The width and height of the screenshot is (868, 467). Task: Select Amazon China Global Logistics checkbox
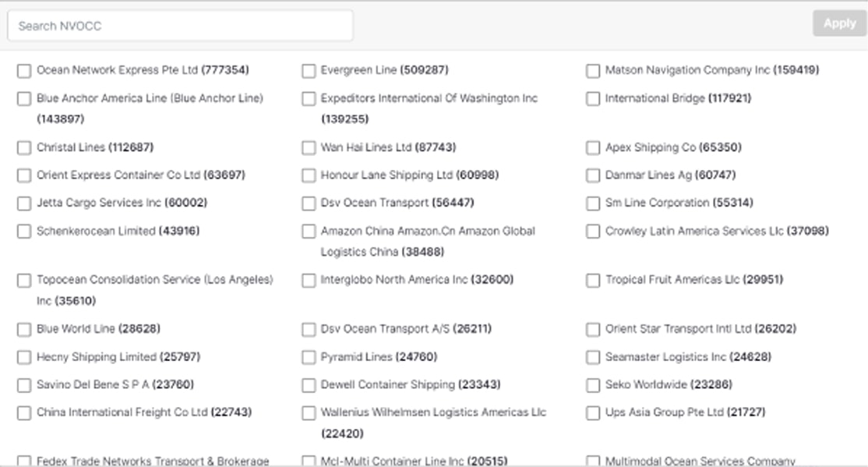(309, 231)
